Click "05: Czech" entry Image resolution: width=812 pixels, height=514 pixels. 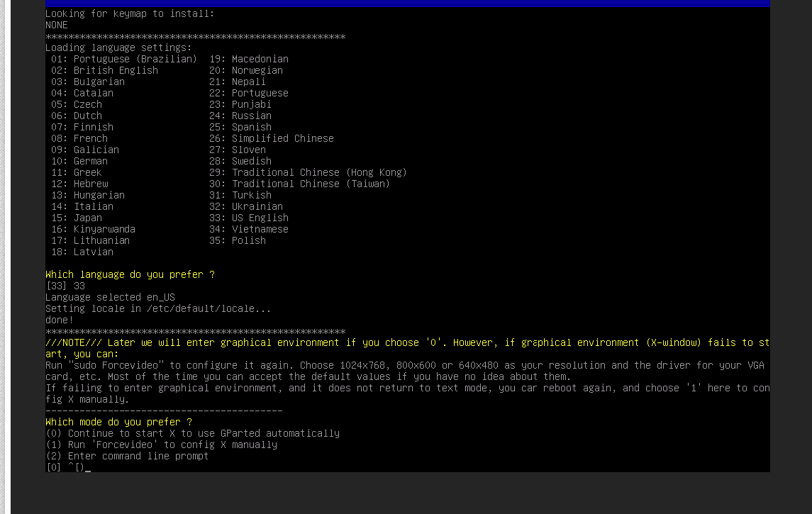[x=77, y=104]
